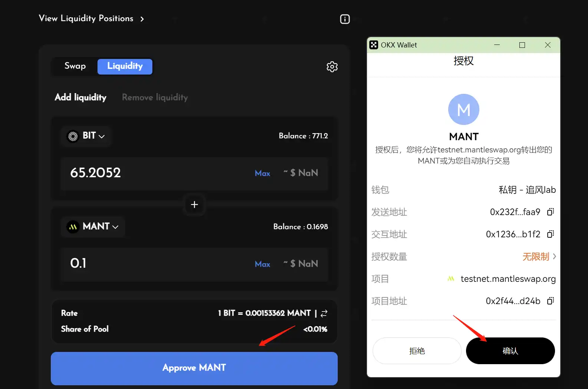Image resolution: width=588 pixels, height=389 pixels.
Task: Click the mantleswap favicon next to the project name
Action: pos(451,279)
